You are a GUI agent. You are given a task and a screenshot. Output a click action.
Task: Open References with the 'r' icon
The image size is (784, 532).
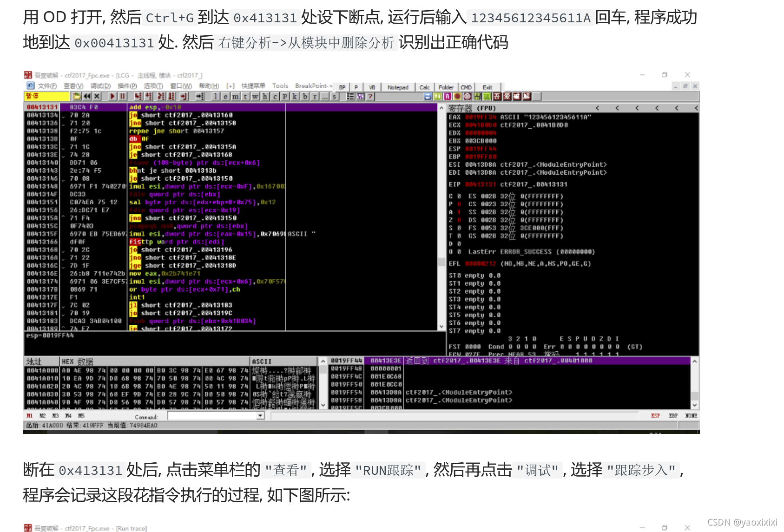[315, 96]
